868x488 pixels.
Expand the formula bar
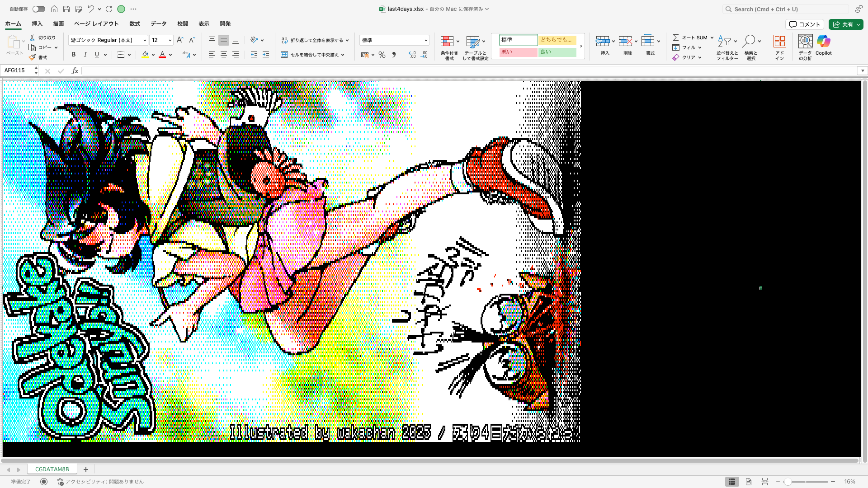pos(863,70)
